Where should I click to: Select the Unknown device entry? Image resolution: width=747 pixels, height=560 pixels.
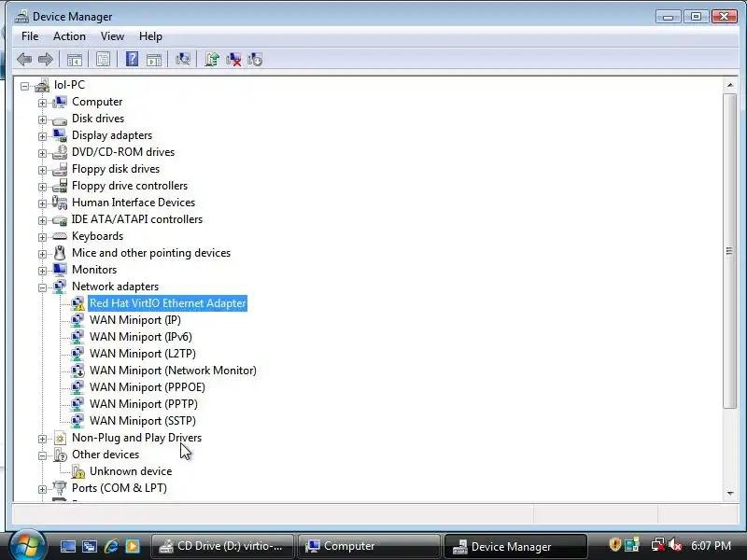click(x=131, y=471)
